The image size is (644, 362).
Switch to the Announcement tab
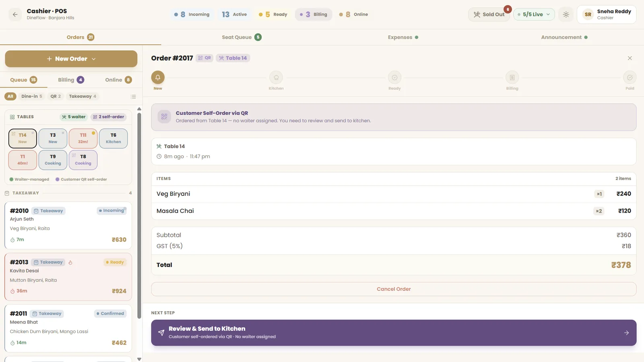point(563,37)
